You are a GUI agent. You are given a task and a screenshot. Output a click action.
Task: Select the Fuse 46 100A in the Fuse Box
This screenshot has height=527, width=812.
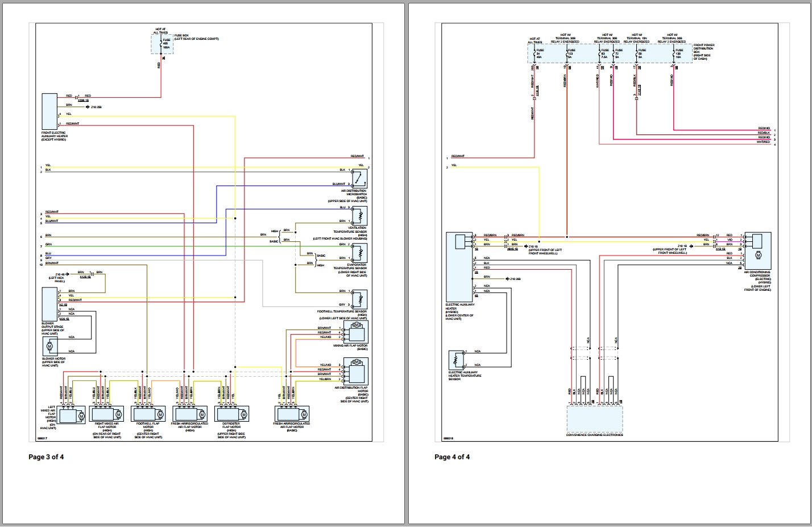pyautogui.click(x=162, y=43)
